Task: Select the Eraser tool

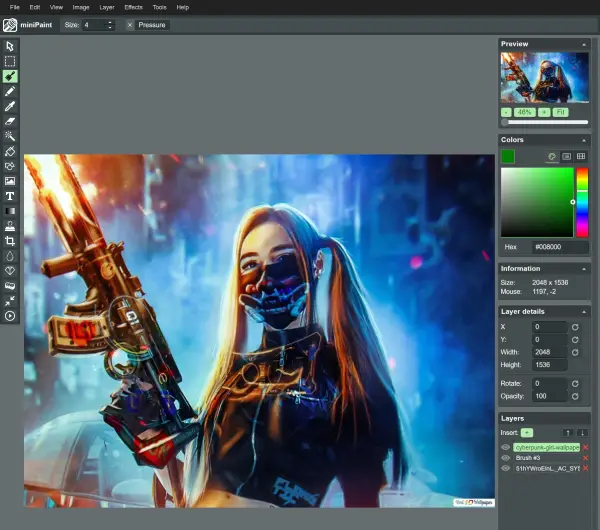Action: (x=10, y=121)
